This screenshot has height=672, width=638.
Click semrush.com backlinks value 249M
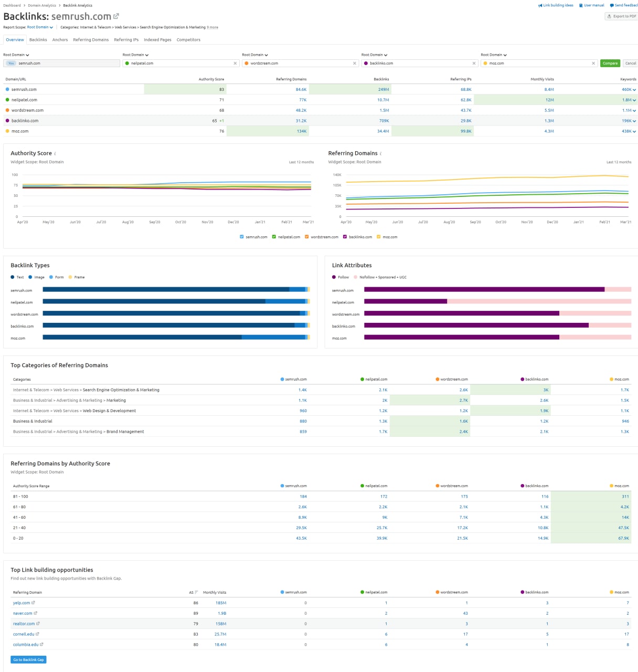[384, 90]
